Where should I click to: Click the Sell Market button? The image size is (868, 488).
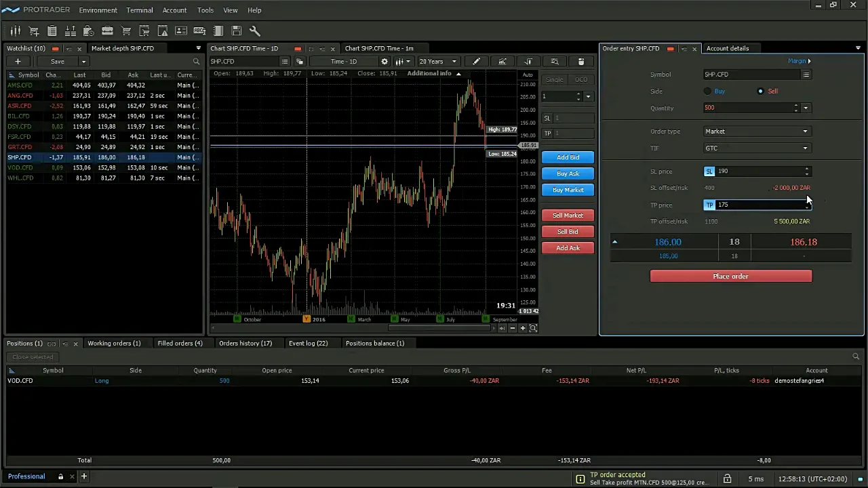[568, 216]
